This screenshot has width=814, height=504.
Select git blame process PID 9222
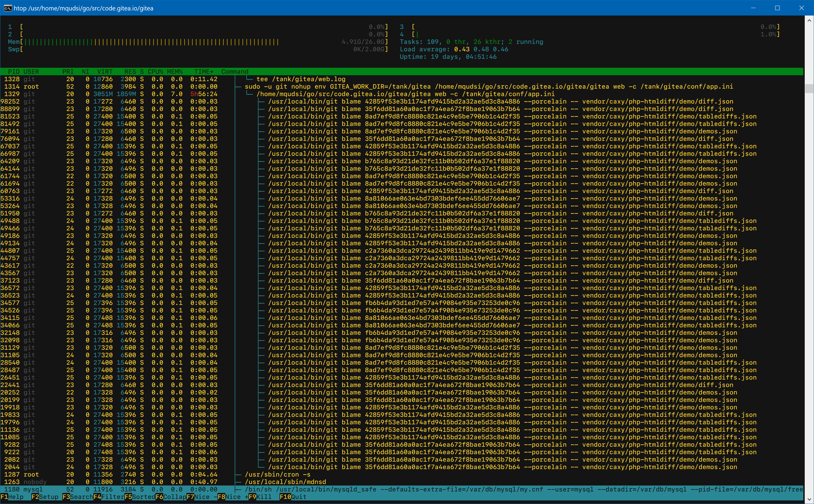coord(402,452)
